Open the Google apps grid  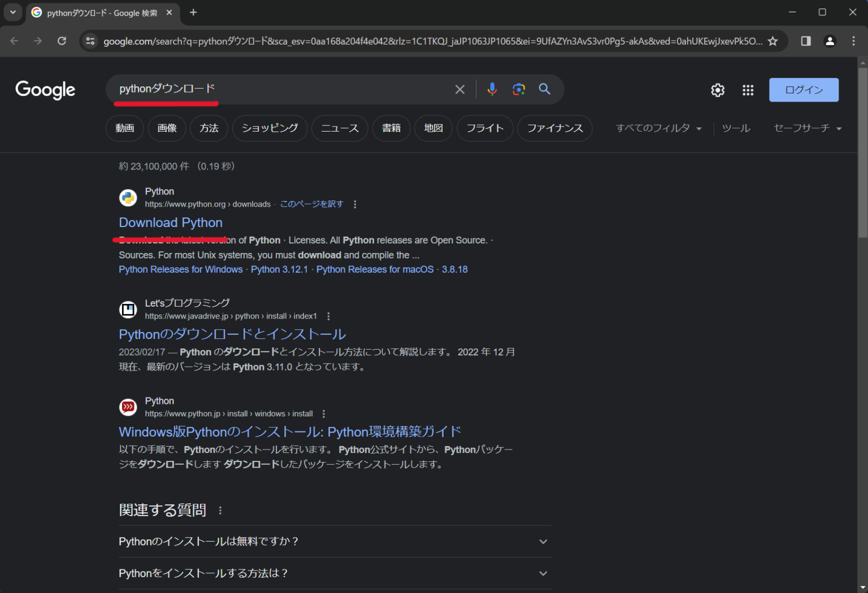(748, 90)
